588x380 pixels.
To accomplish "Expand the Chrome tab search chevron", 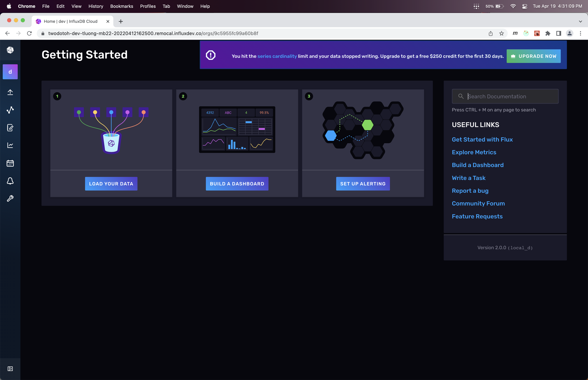I will [580, 21].
